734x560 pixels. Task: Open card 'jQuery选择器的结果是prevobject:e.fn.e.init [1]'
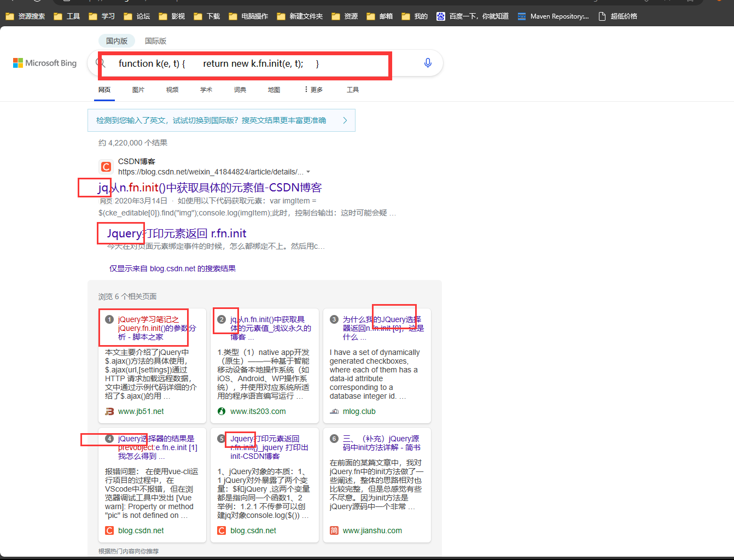click(158, 447)
